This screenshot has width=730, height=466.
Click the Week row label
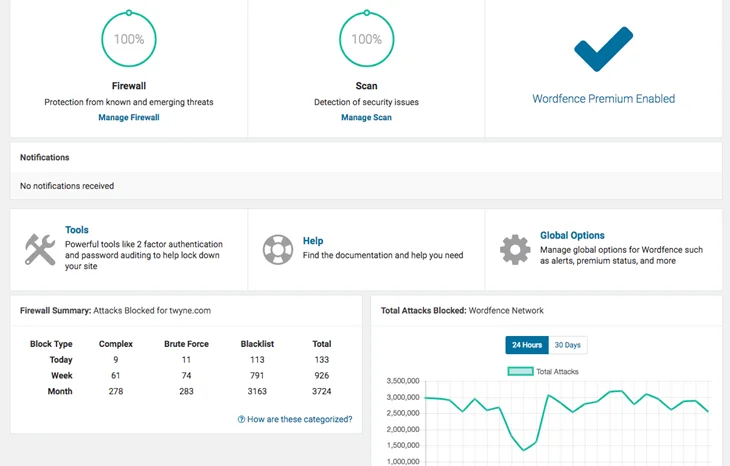pos(62,375)
